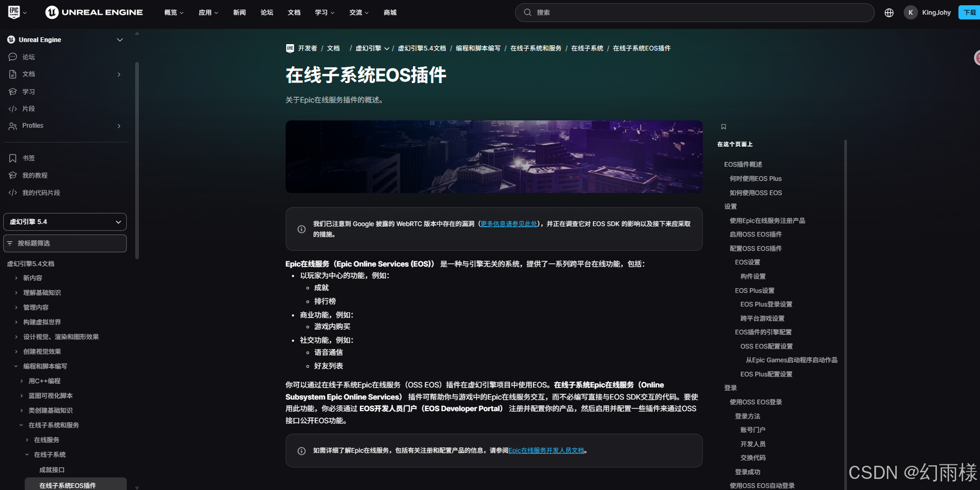
Task: Click 虚幻引擎5.4文档 breadcrumb link
Action: 422,48
